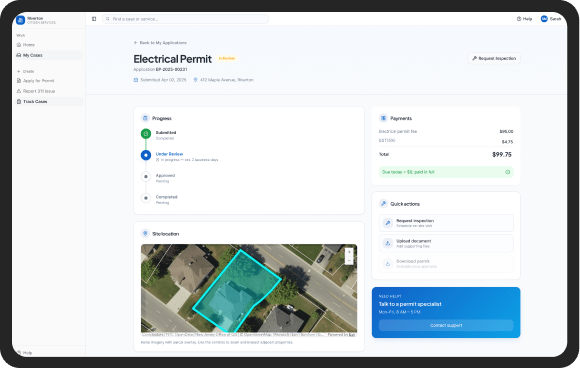This screenshot has height=368, width=580.
Task: Follow the Back to My Applications link
Action: tap(160, 43)
